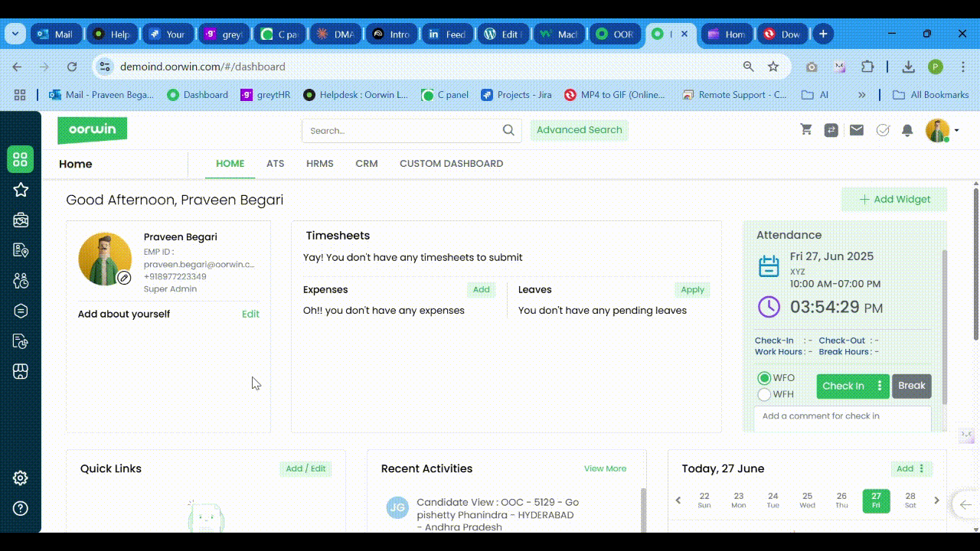Expand the side panel arrow at right edge

[x=966, y=504]
